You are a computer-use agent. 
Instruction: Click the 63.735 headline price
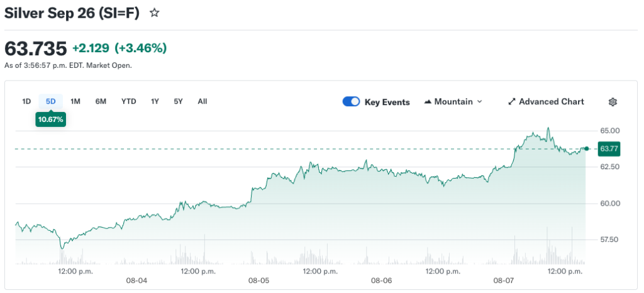tap(35, 48)
